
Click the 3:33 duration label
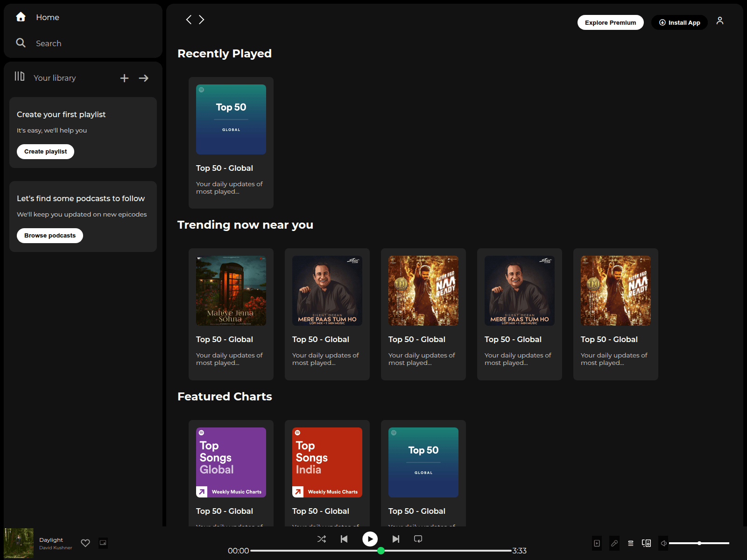click(520, 551)
